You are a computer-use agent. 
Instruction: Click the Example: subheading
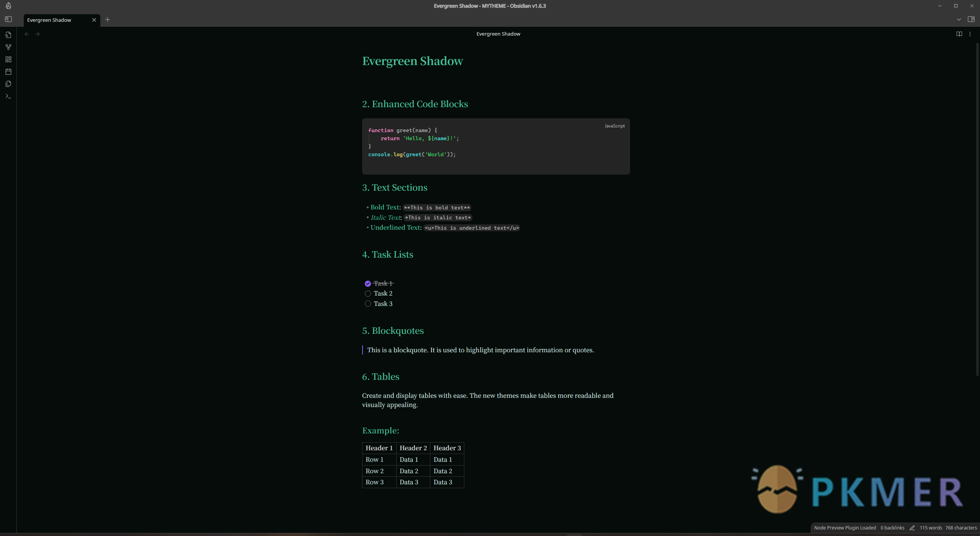pos(381,431)
